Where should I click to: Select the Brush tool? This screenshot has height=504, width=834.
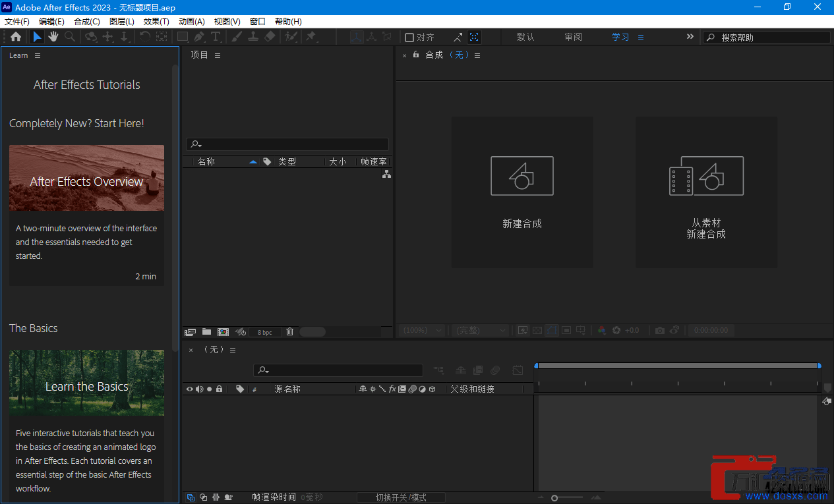pyautogui.click(x=236, y=37)
